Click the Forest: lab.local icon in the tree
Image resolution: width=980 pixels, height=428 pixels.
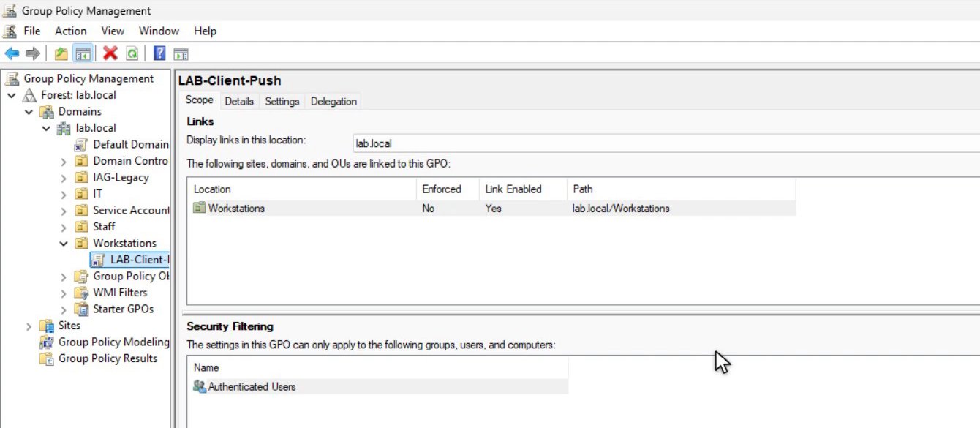pos(29,95)
